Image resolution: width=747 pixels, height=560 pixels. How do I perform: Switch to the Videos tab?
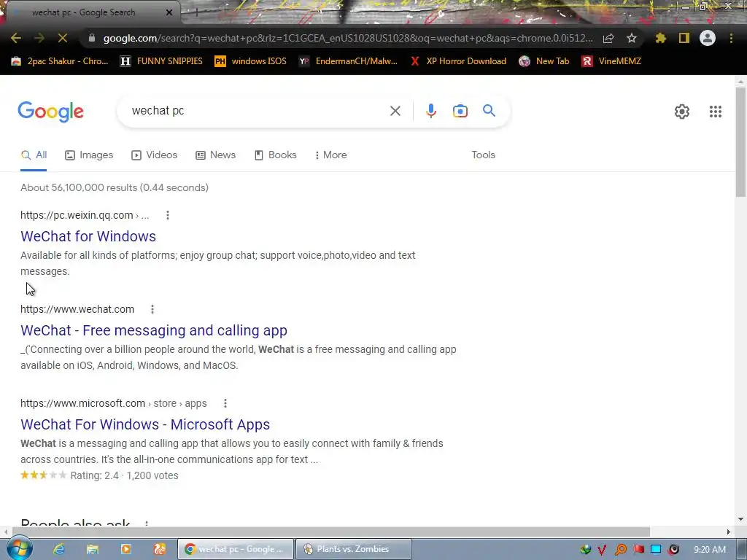pyautogui.click(x=155, y=155)
